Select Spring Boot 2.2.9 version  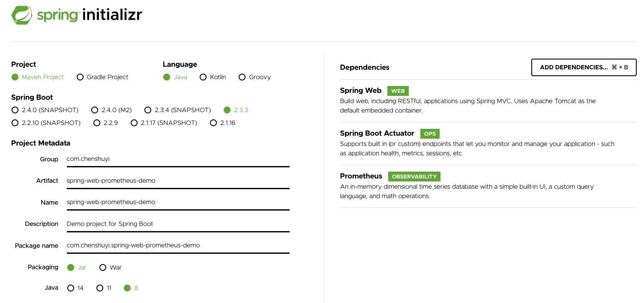pyautogui.click(x=105, y=123)
